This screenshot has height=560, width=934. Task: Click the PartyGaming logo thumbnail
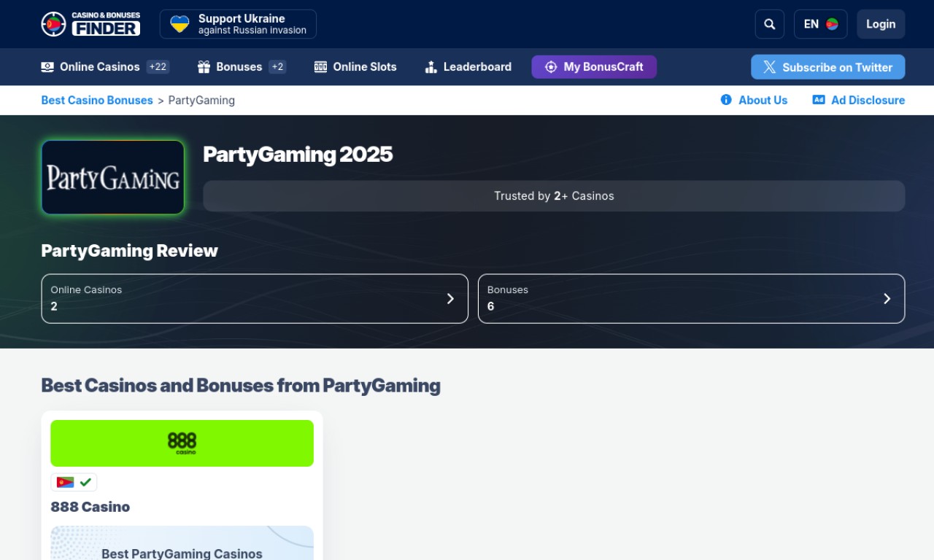coord(113,177)
